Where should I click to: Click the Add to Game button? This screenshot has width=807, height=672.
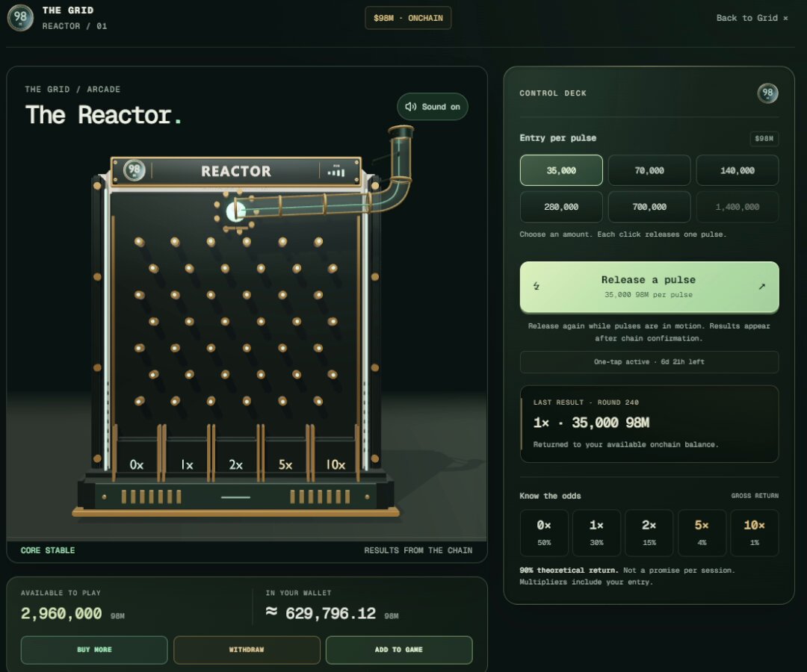399,650
